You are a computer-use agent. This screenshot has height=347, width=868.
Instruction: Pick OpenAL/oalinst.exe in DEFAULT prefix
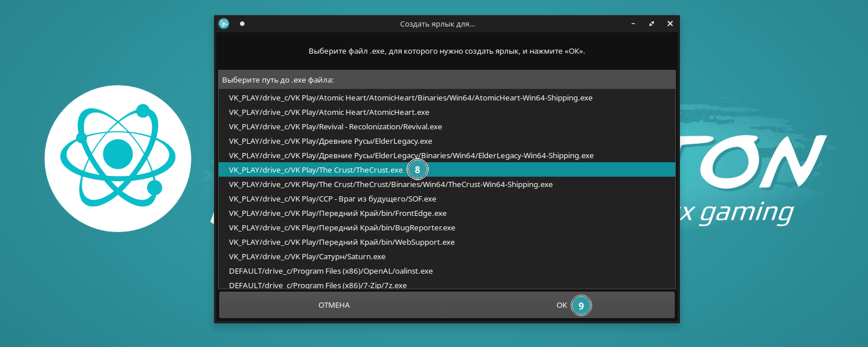[x=447, y=271]
